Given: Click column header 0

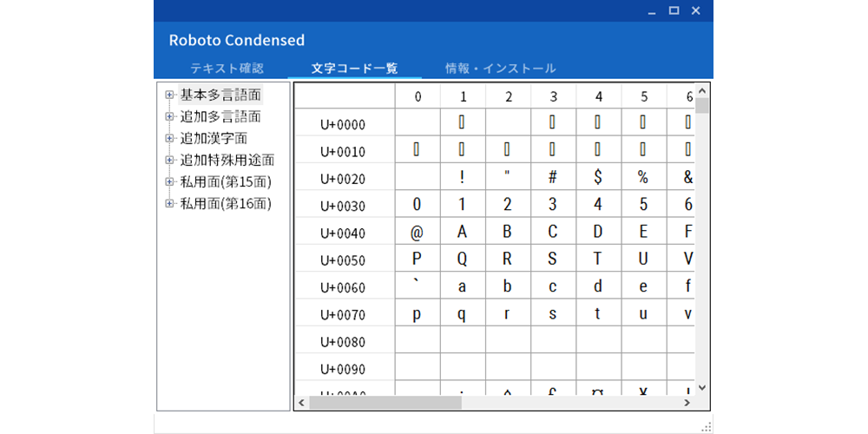Looking at the screenshot, I should coord(418,96).
